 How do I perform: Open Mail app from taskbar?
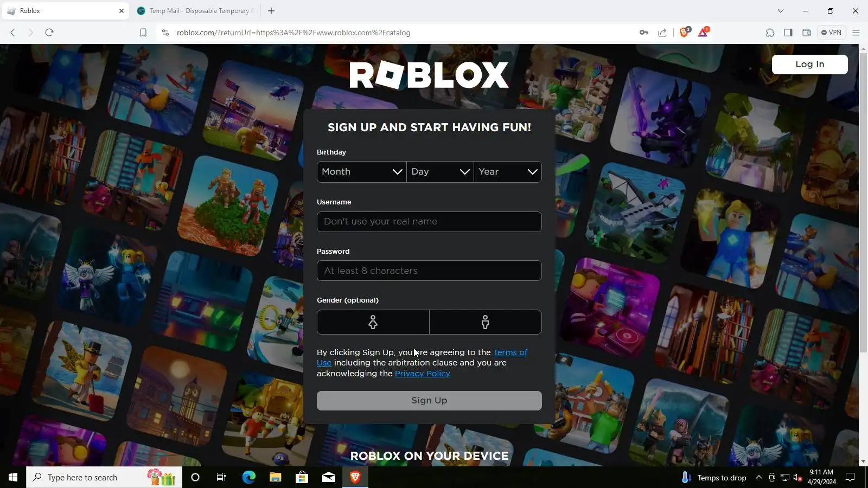(x=329, y=477)
